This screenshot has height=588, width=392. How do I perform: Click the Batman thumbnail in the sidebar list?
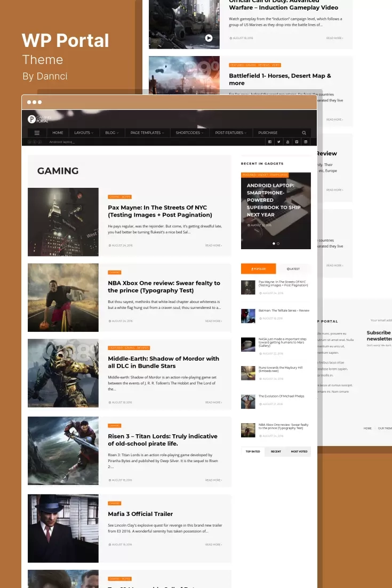click(x=248, y=316)
